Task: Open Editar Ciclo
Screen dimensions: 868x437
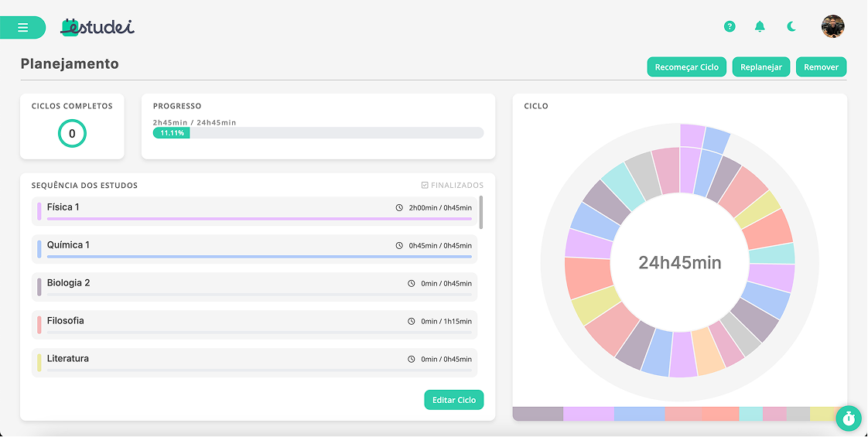Action: click(x=453, y=400)
